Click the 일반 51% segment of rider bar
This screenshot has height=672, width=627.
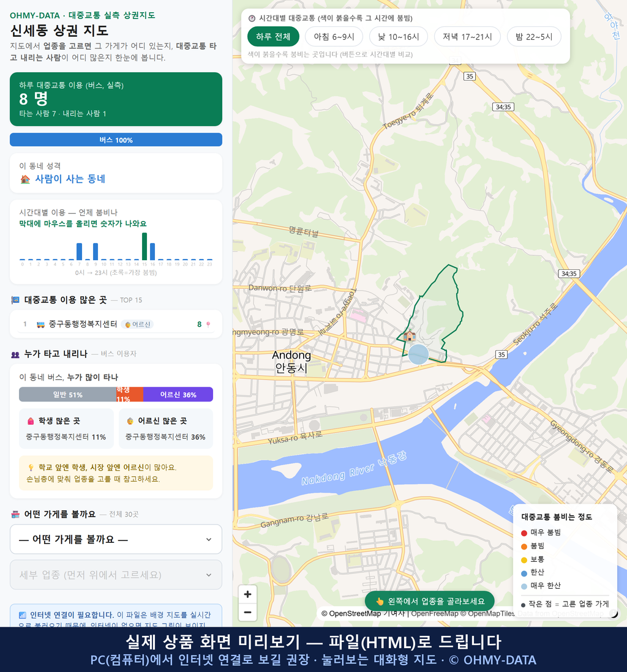67,394
